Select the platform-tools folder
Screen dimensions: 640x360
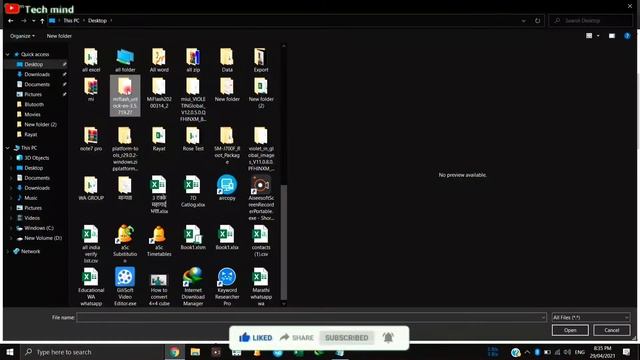click(125, 149)
